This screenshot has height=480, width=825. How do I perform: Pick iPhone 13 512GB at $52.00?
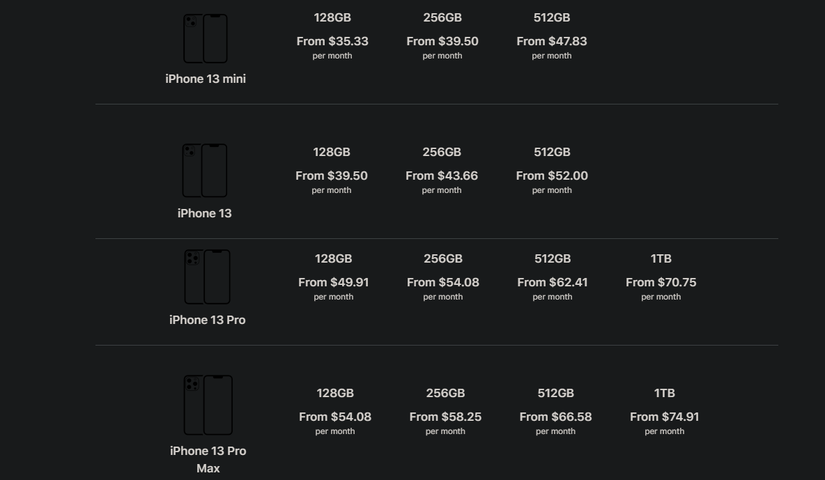552,170
